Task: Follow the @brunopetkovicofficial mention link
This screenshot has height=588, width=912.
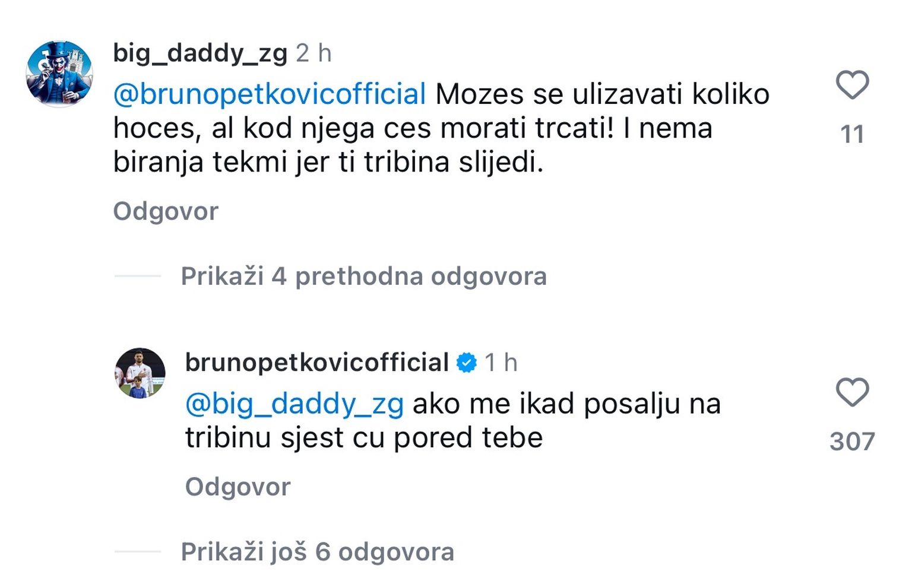Action: pos(270,94)
